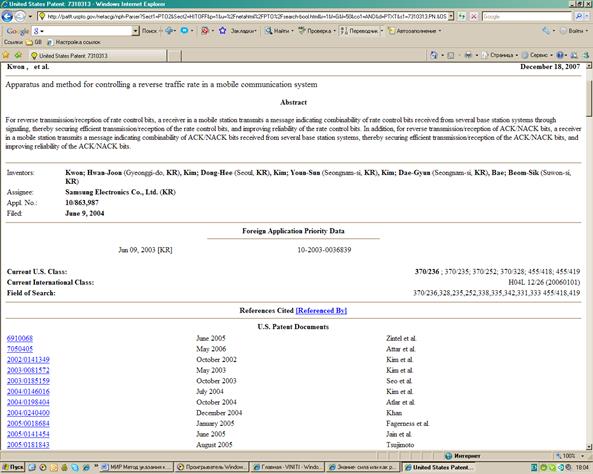The image size is (593, 474).
Task: Click the filing date June 9, 2004
Action: pos(85,213)
